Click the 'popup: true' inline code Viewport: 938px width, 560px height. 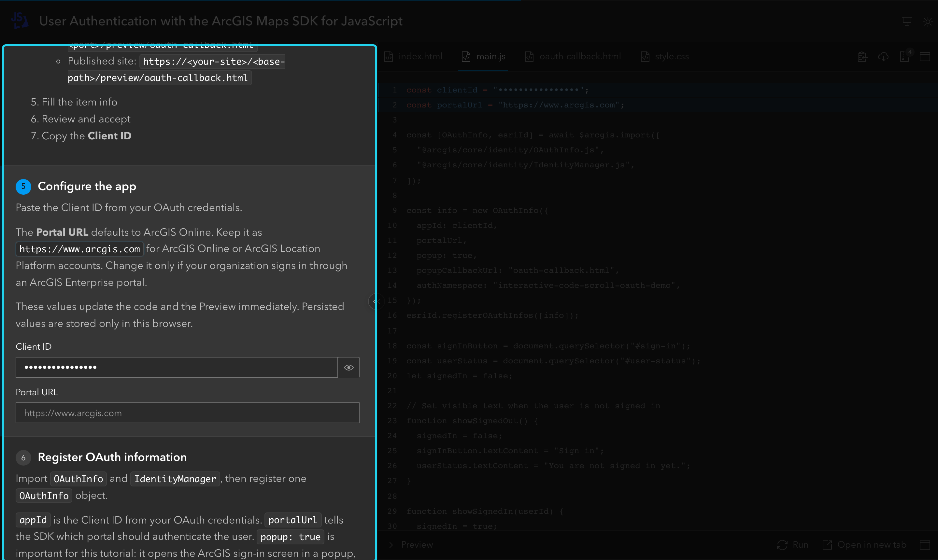point(290,537)
